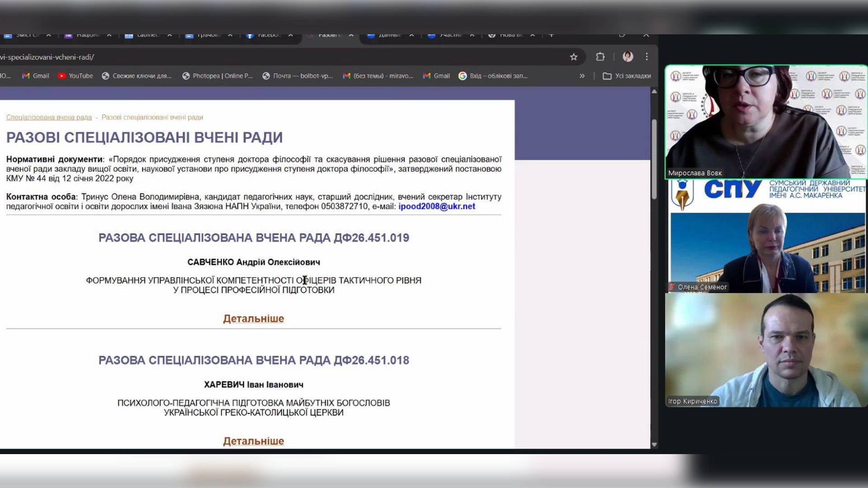Click the page's vertical scrollbar thumb
The height and width of the screenshot is (488, 868).
[654, 158]
